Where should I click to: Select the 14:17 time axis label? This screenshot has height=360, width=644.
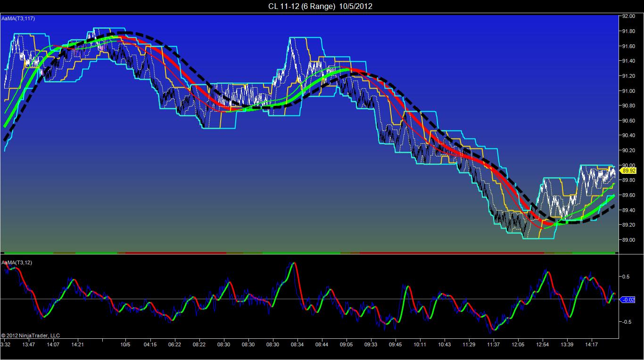(592, 344)
